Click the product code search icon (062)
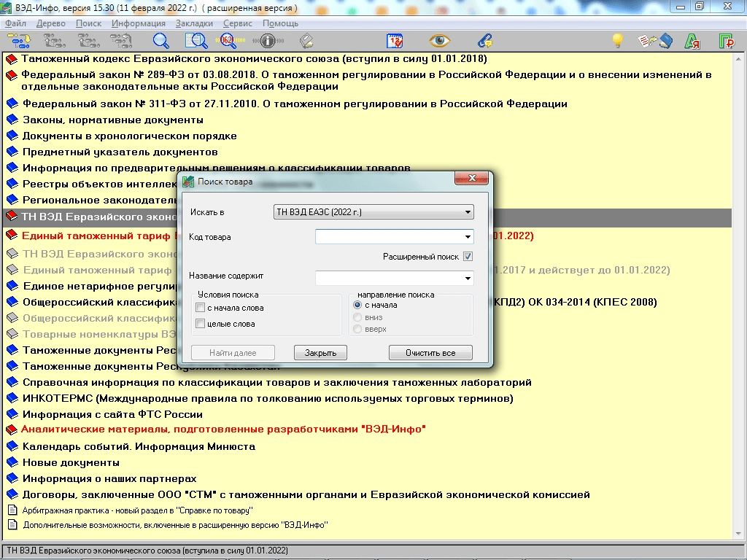Image resolution: width=747 pixels, height=560 pixels. [230, 41]
